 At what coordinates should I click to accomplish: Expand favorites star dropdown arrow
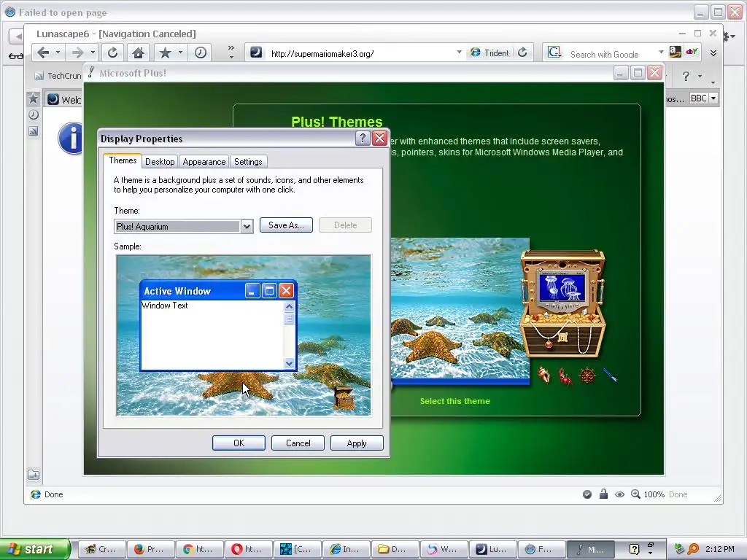click(x=181, y=52)
